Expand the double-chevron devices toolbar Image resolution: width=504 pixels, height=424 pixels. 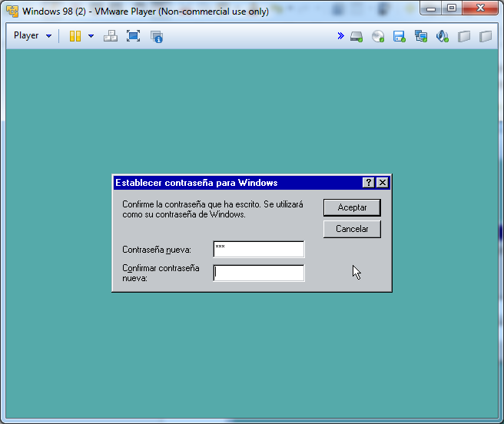click(x=340, y=36)
